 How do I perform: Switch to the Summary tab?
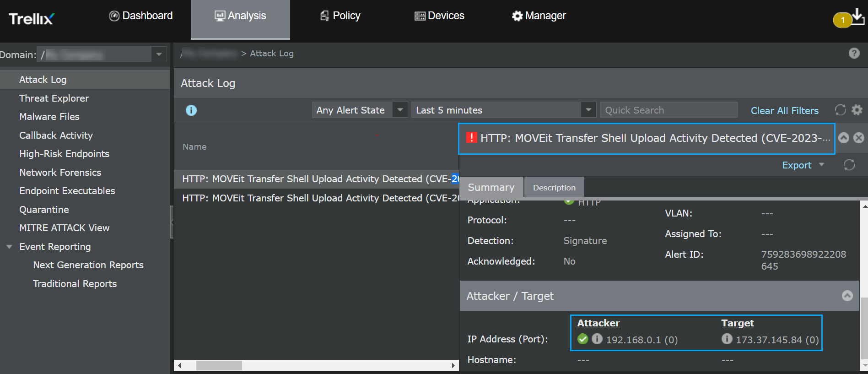click(491, 187)
